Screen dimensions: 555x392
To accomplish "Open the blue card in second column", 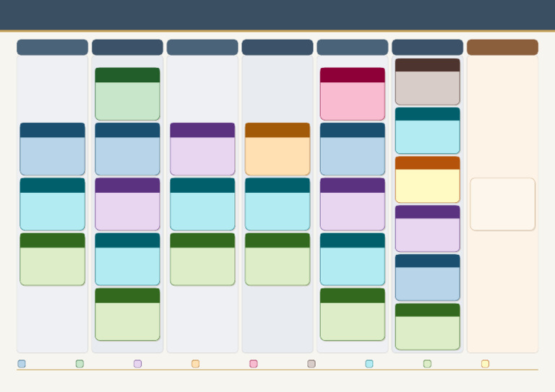I will click(x=127, y=149).
